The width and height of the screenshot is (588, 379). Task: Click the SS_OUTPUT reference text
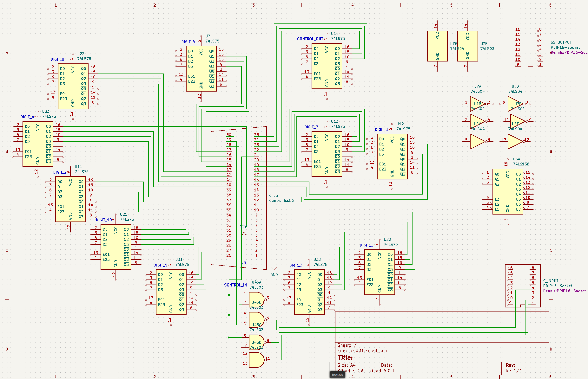click(x=561, y=42)
